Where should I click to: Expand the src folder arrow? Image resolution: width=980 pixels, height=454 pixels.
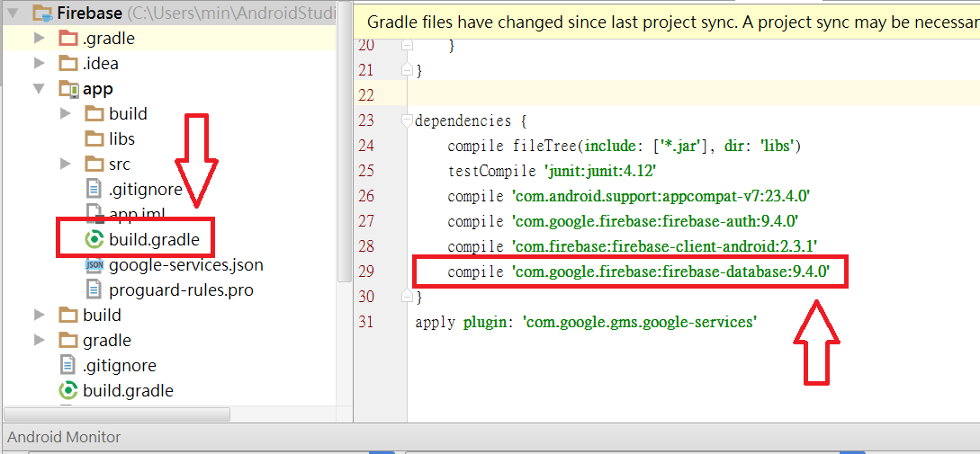(65, 165)
